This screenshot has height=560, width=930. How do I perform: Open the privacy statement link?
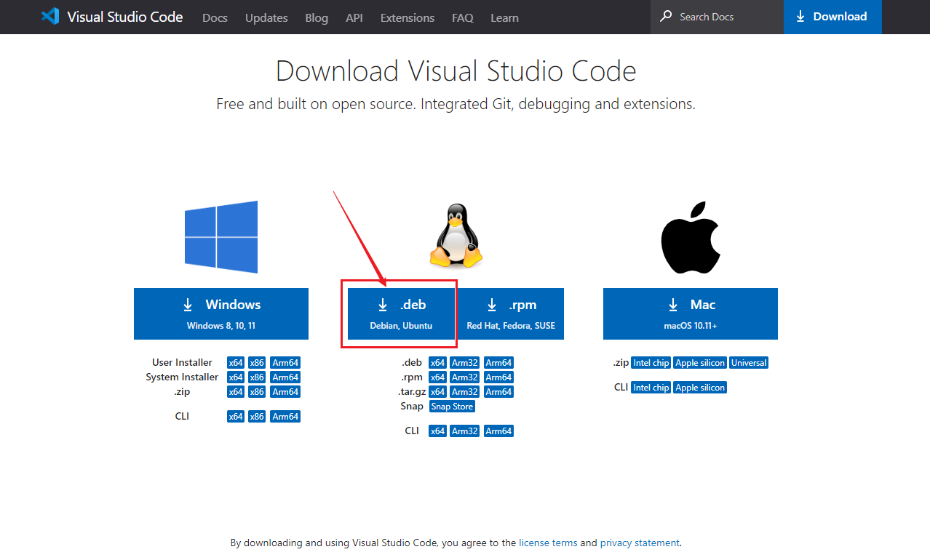(x=640, y=543)
